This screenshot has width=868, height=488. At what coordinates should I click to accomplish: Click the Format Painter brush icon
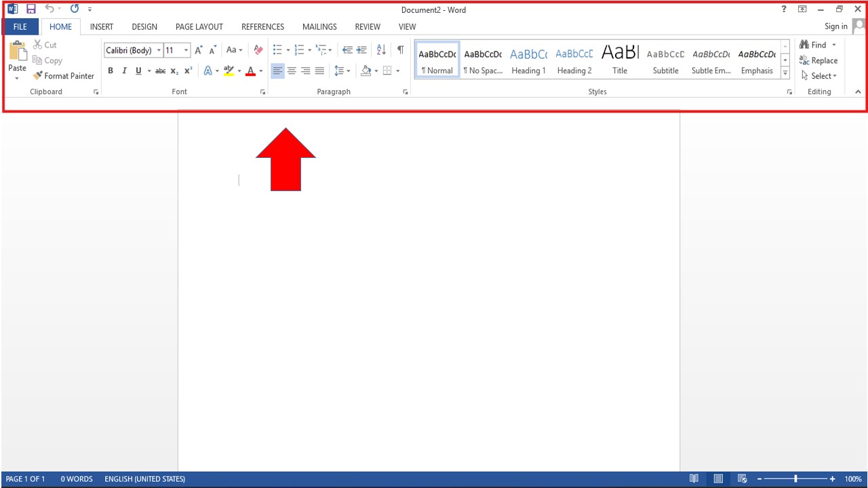tap(38, 76)
